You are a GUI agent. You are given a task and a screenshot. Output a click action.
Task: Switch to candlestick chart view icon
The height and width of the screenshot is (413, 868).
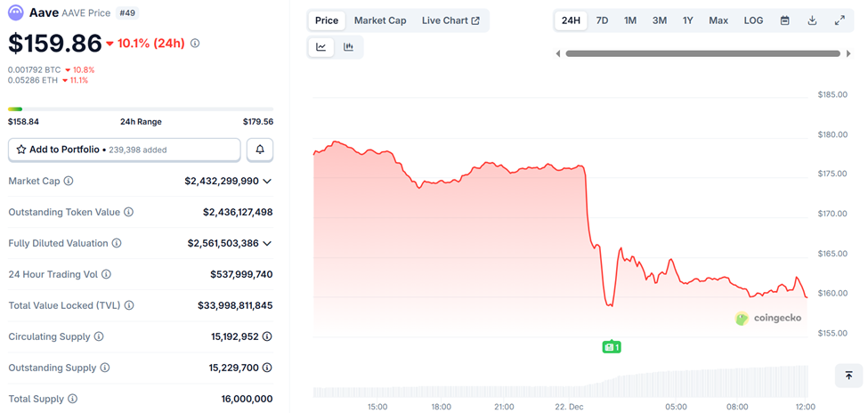coord(348,47)
